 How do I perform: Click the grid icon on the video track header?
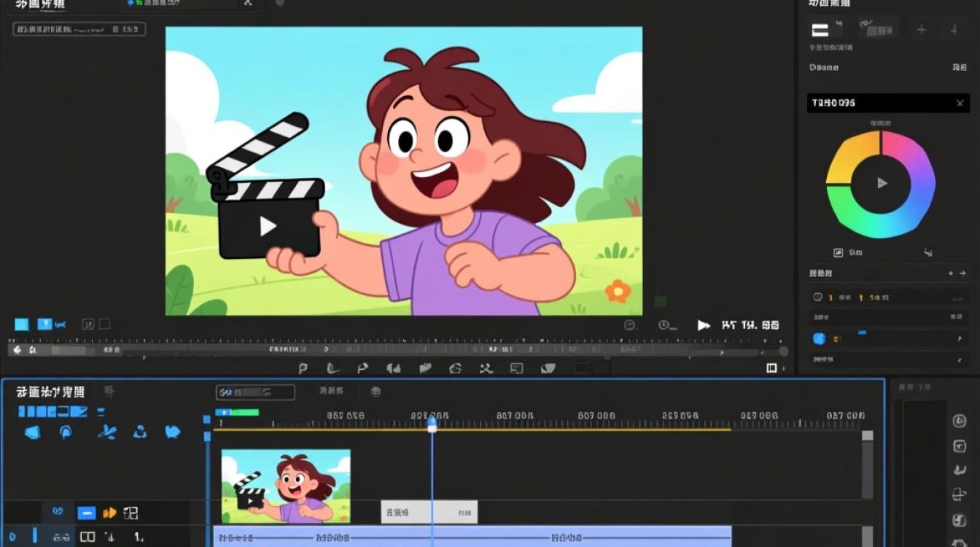pyautogui.click(x=131, y=513)
